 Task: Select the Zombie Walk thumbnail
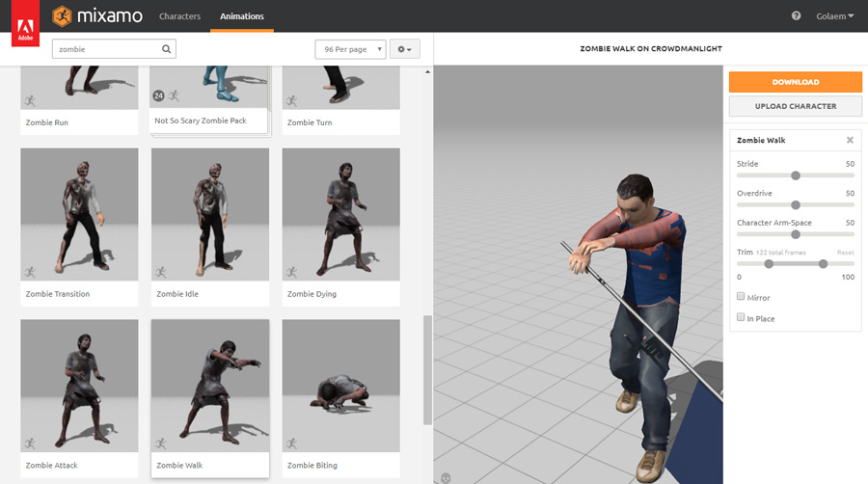[210, 386]
